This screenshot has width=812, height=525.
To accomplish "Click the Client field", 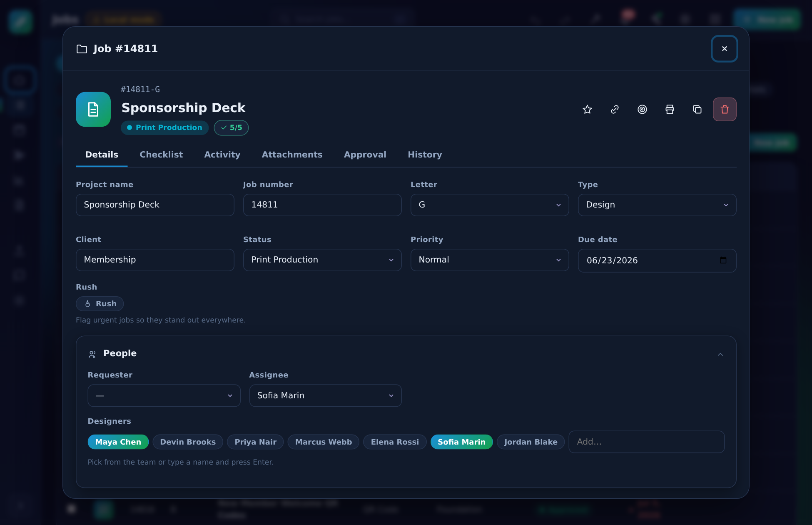I will [155, 260].
